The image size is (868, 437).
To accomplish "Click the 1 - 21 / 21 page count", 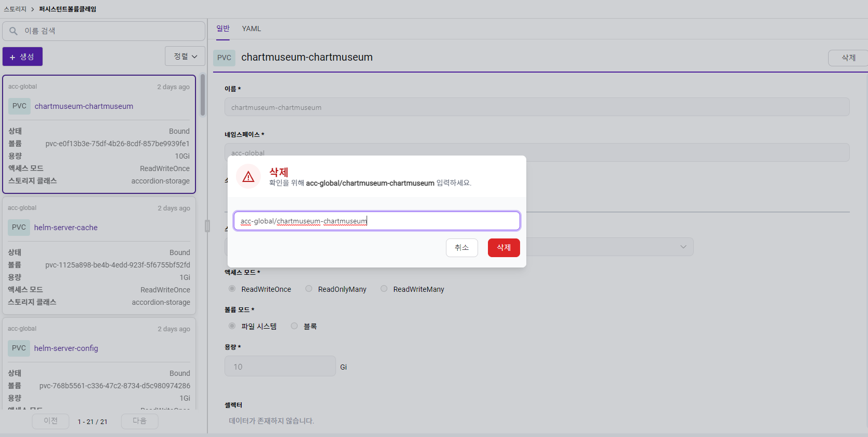I will click(92, 421).
